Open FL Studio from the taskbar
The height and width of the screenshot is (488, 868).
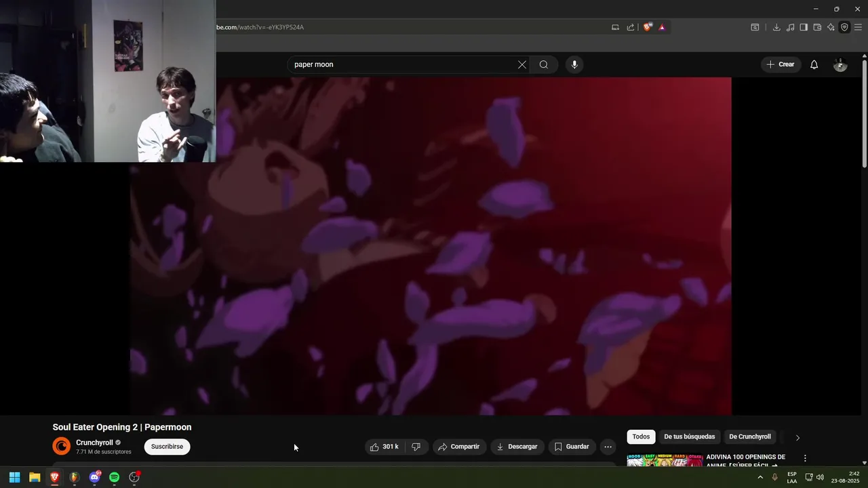[75, 477]
